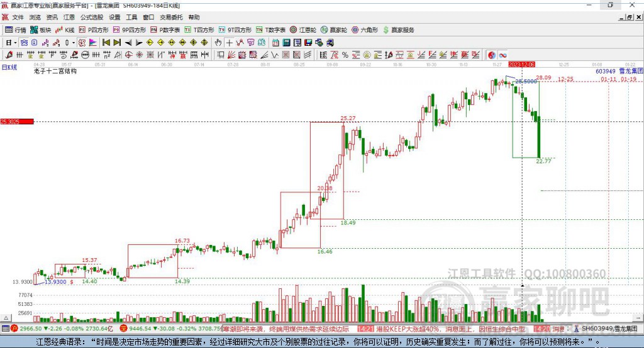The height and width of the screenshot is (348, 644).
Task: Open the P四方形 tool
Action: 94,30
